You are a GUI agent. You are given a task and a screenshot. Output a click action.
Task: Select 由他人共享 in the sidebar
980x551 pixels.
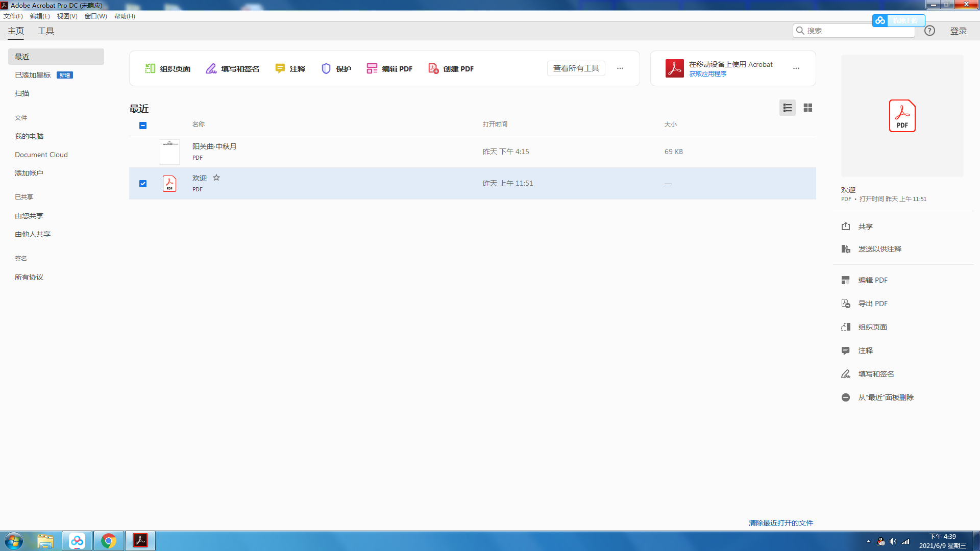coord(33,234)
